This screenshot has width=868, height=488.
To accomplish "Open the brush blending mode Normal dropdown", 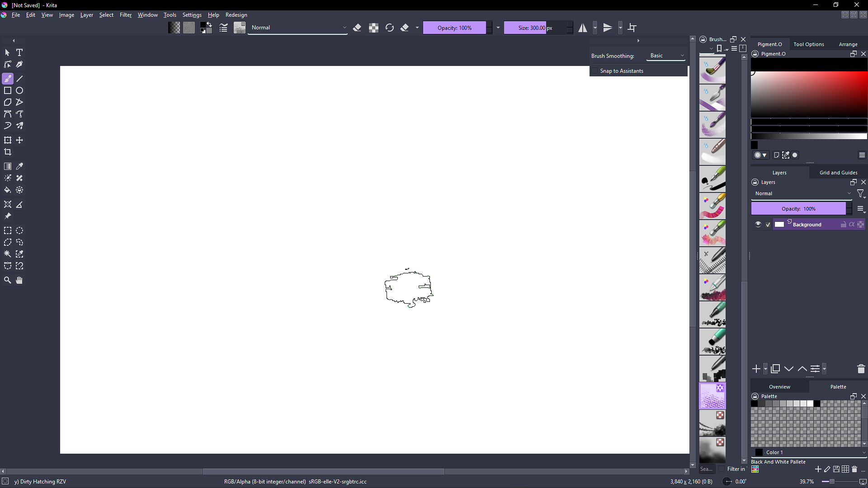I will pos(298,28).
